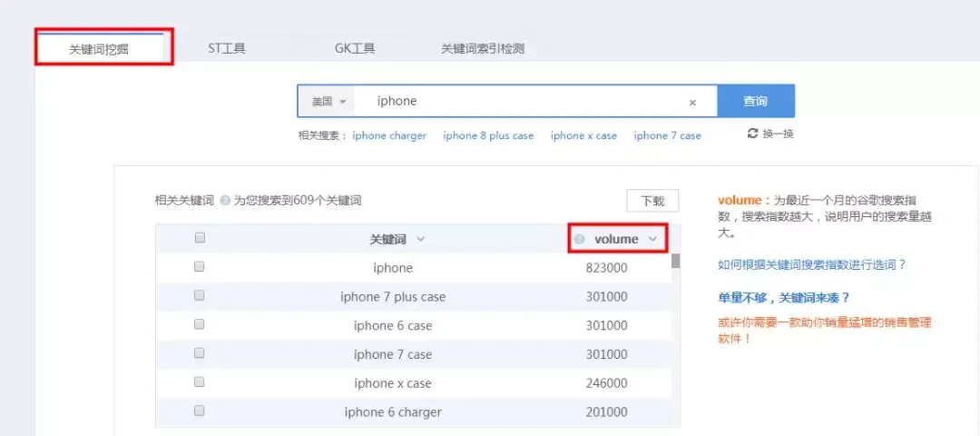Click keyword cell iphone x case

[393, 382]
